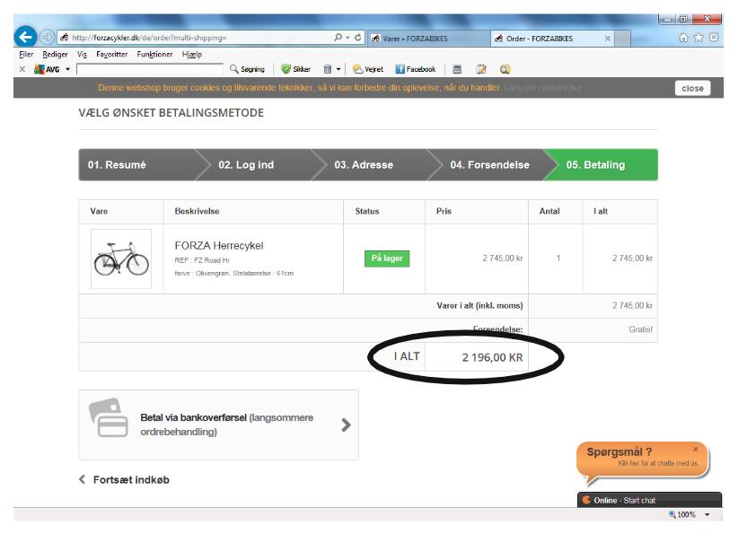Switch to the Varer - FORZABIKES tab
Viewport: 756px width, 534px height.
[428, 38]
